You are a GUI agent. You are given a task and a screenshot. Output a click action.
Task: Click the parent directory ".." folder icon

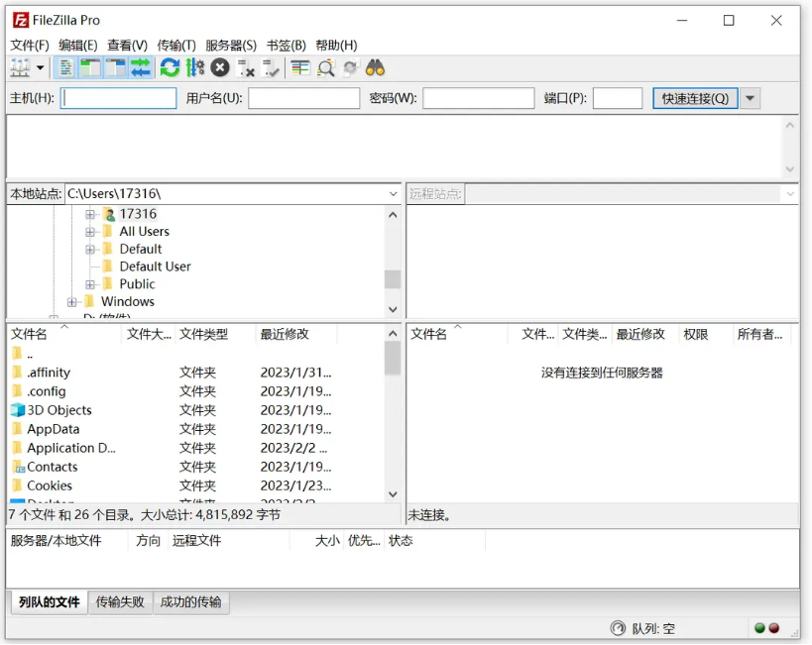17,354
